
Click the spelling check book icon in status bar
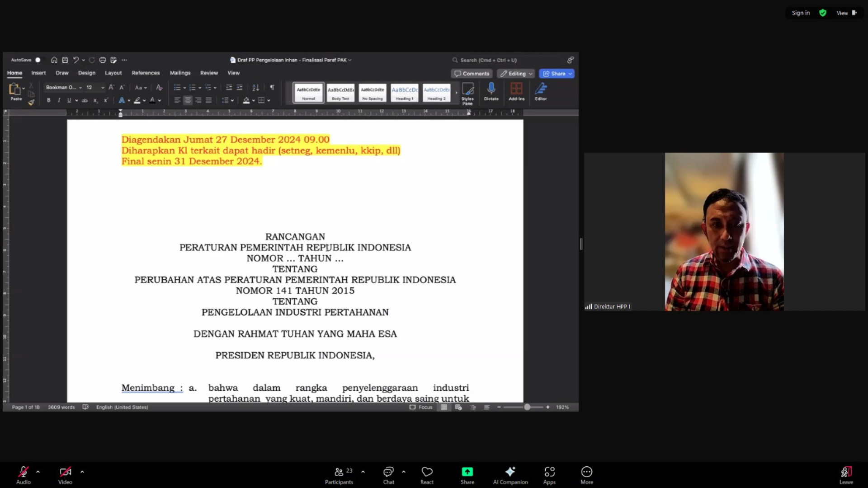point(85,407)
